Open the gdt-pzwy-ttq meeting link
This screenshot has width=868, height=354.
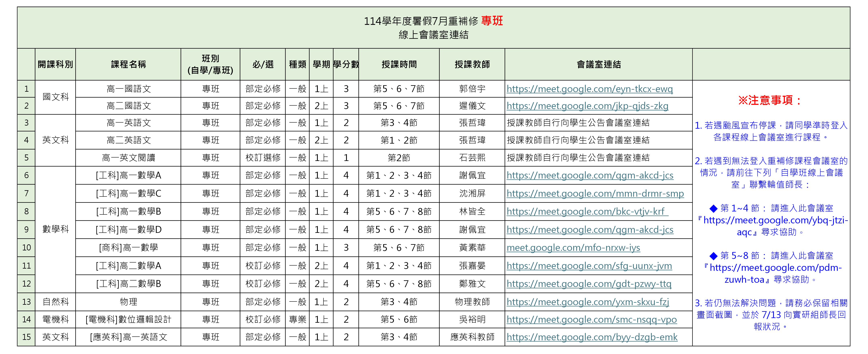point(589,284)
